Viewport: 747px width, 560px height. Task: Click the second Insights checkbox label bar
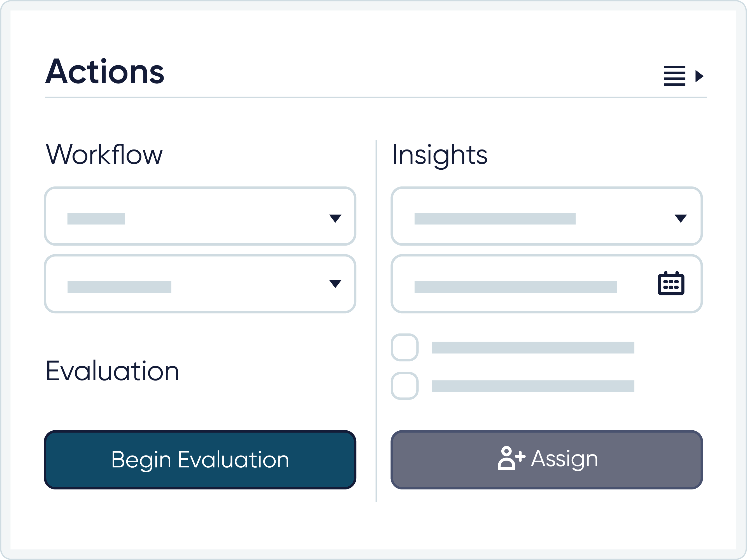click(x=533, y=386)
